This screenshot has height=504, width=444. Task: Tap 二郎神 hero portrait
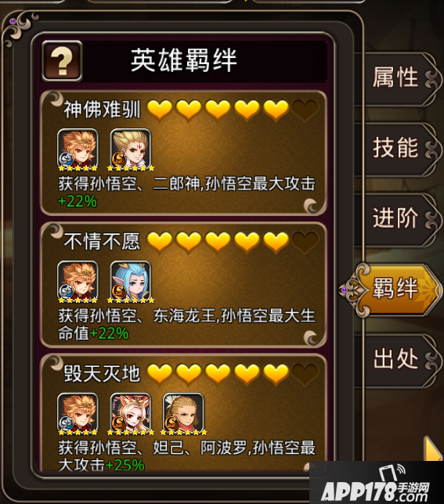(x=131, y=149)
